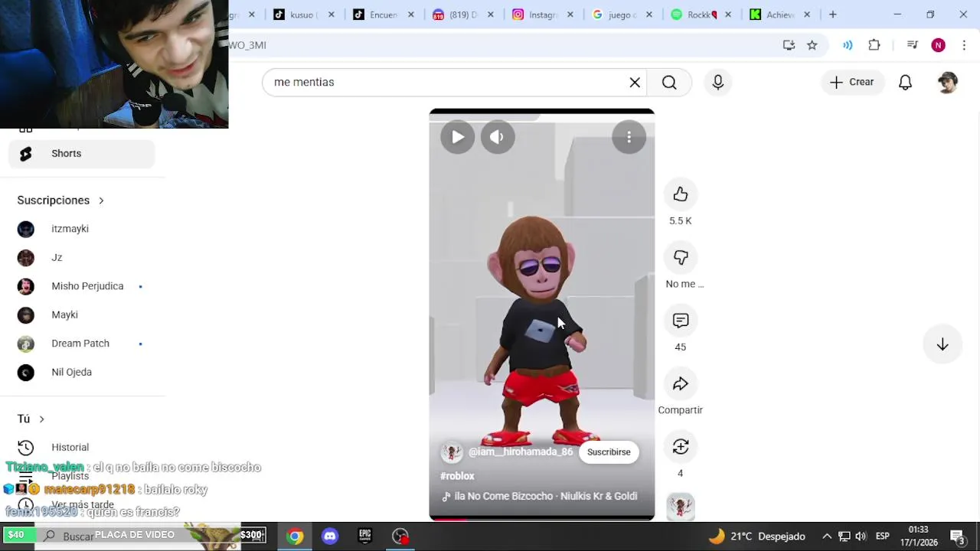Bookmark this page with the star

click(812, 45)
